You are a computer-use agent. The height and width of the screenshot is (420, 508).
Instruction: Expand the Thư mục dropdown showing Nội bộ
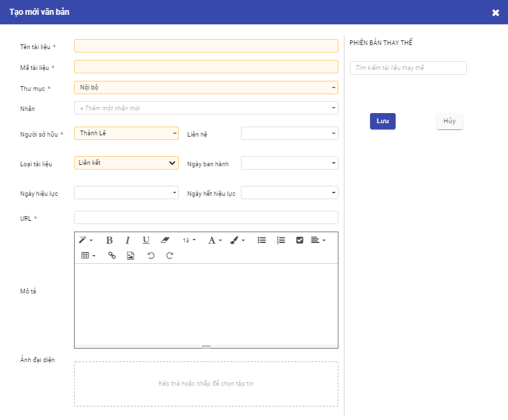click(x=206, y=87)
